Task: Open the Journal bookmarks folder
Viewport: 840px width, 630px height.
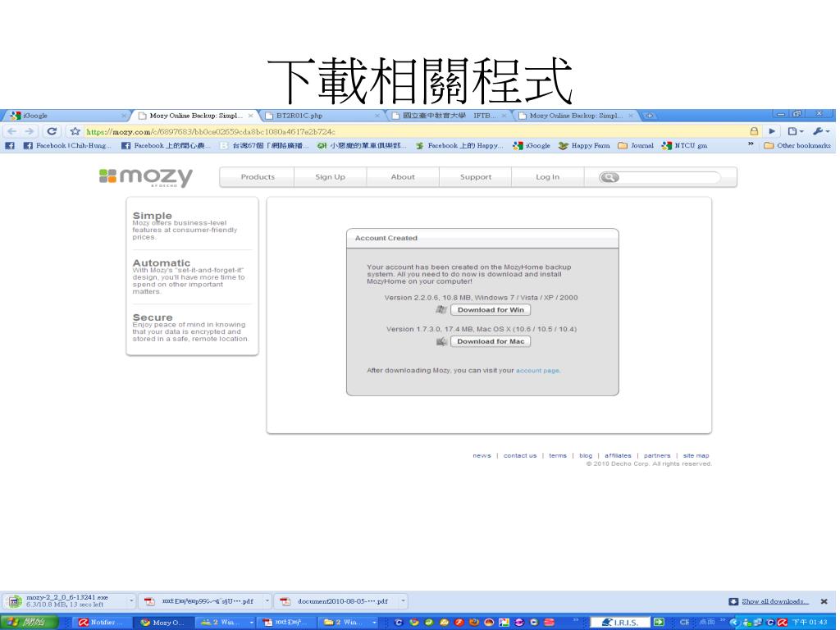Action: (x=636, y=146)
